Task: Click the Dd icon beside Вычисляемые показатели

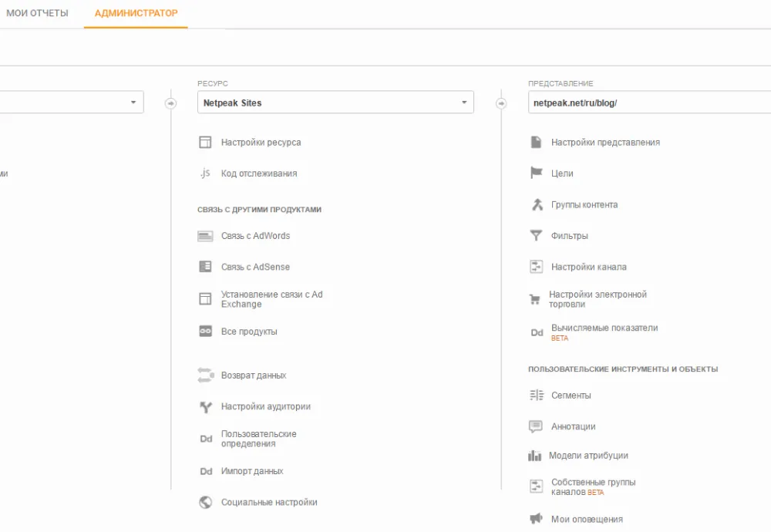Action: pos(537,332)
